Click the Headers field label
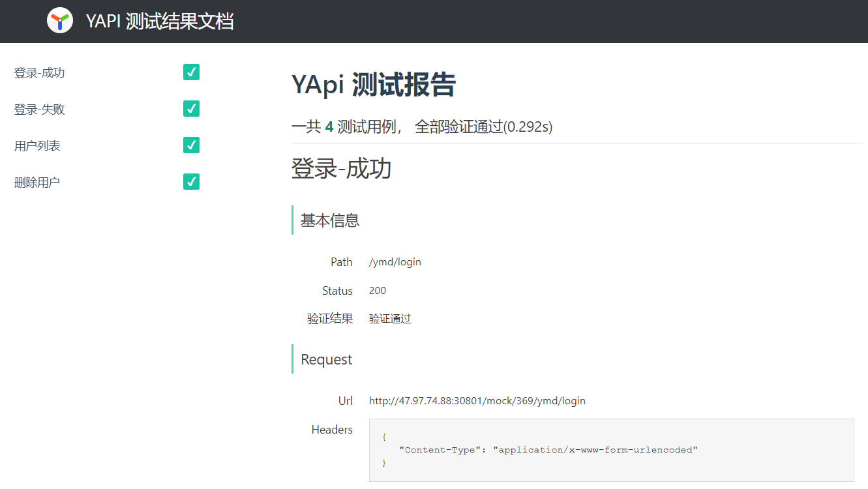The image size is (868, 489). point(332,430)
